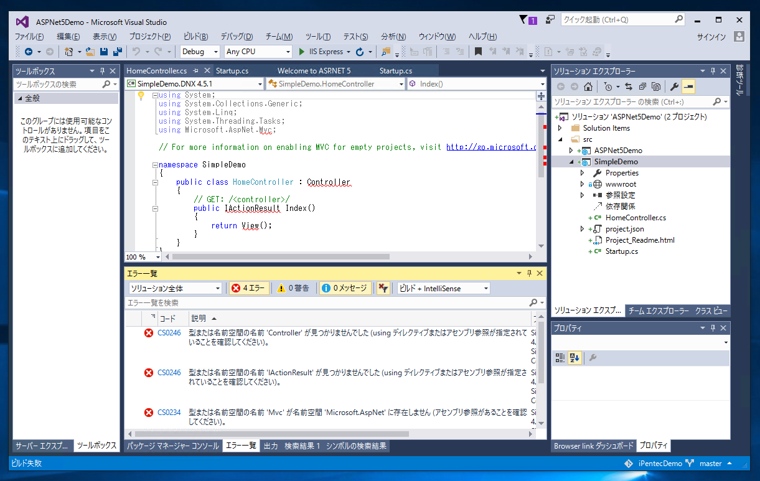760x481 pixels.
Task: Click the Error List horizontal scrollbar thumb
Action: pos(271,434)
